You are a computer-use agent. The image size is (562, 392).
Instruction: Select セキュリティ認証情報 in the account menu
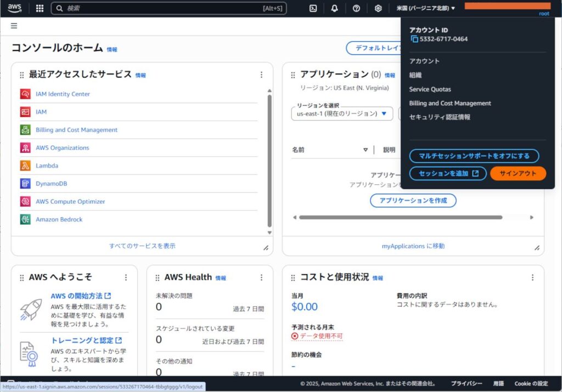[440, 117]
